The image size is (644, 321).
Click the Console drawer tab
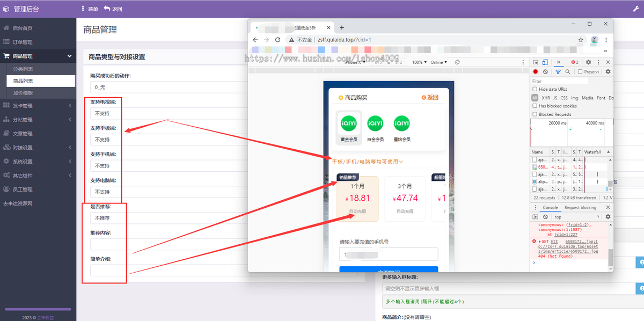click(x=550, y=207)
